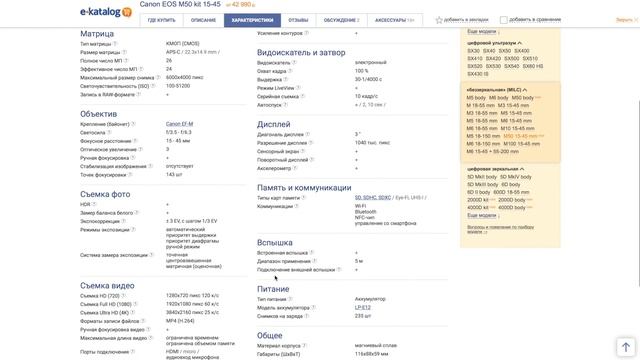This screenshot has width=640, height=360.
Task: Open help icon for Размер матрицы
Action: tap(124, 52)
